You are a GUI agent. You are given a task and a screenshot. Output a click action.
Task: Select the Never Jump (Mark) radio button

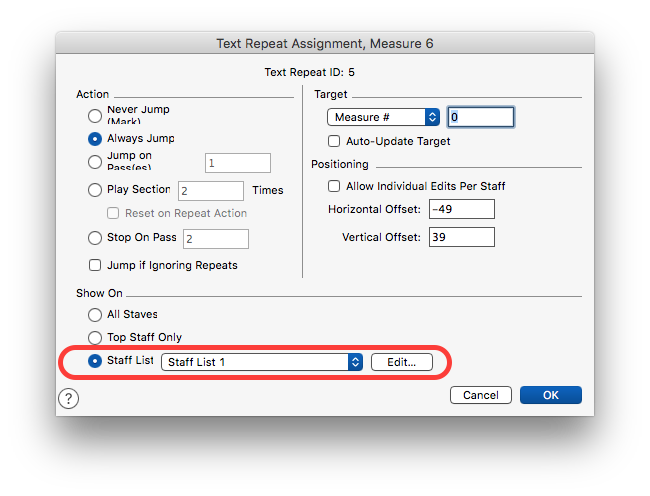click(95, 115)
